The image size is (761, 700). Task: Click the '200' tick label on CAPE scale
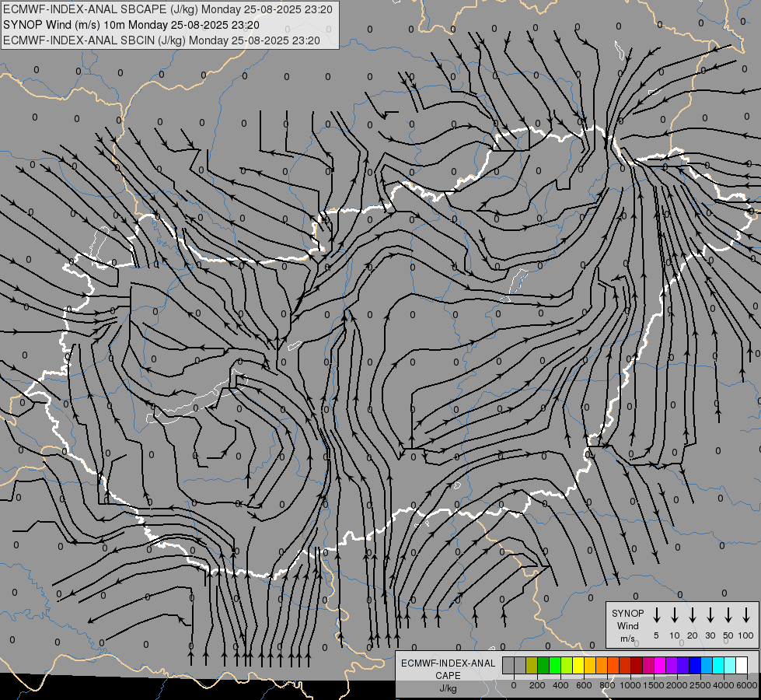click(x=537, y=685)
